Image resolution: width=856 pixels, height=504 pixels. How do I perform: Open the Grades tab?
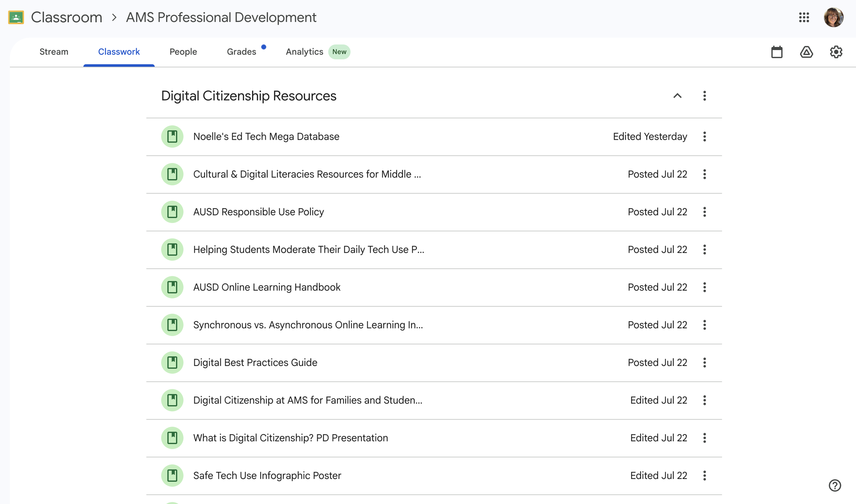coord(241,52)
